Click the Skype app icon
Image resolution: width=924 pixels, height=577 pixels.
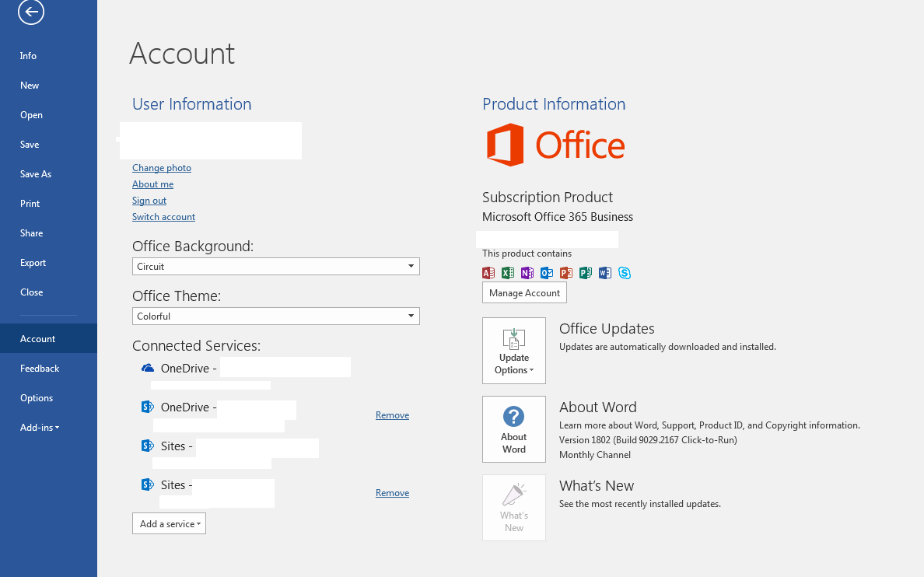point(625,273)
